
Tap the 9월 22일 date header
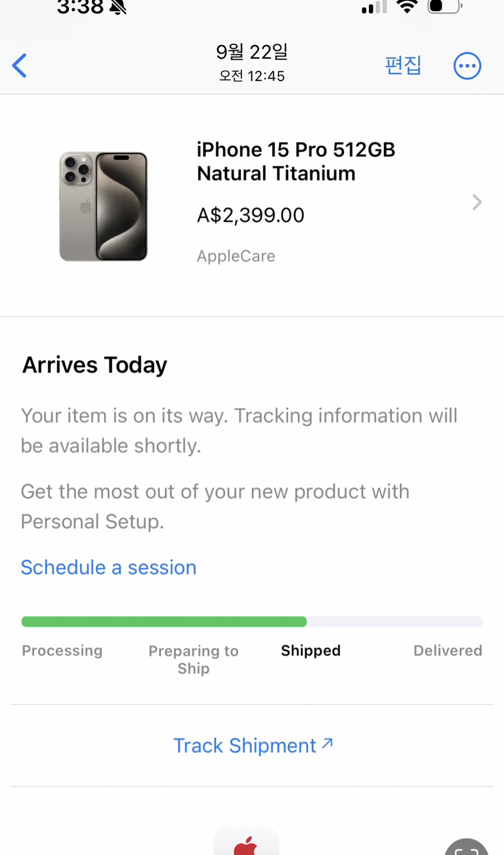coord(251,52)
